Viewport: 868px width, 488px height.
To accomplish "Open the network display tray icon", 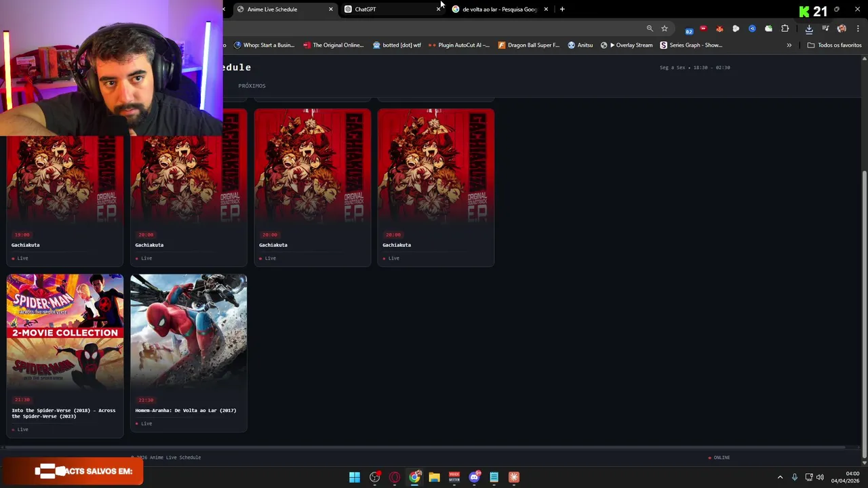I will pyautogui.click(x=809, y=477).
